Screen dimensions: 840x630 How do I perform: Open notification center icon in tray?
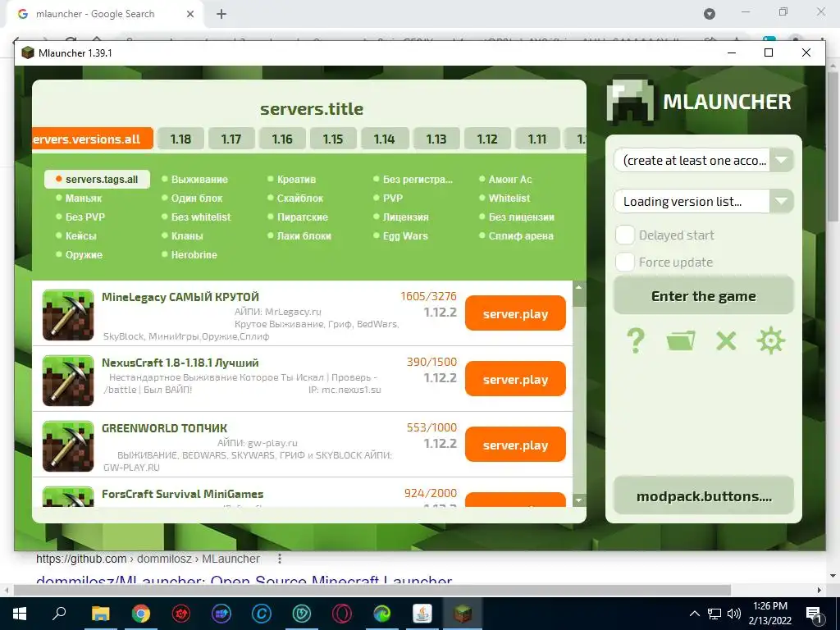tap(814, 614)
